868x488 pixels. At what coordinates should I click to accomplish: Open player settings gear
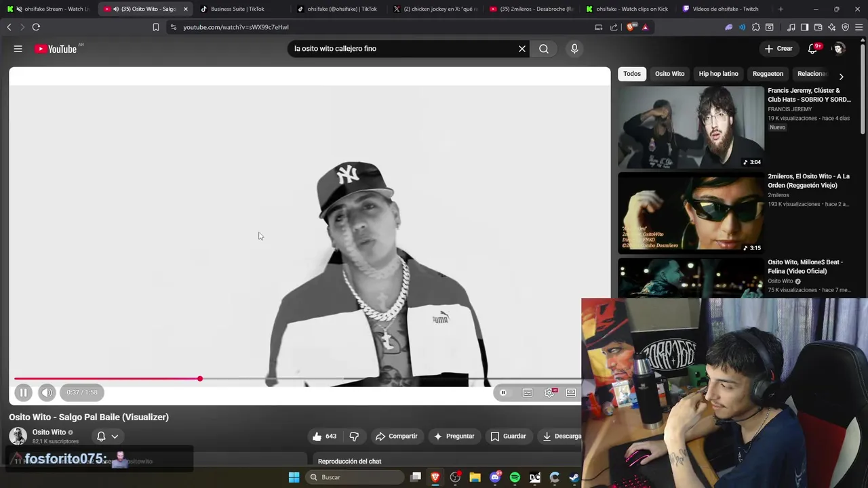(x=549, y=392)
